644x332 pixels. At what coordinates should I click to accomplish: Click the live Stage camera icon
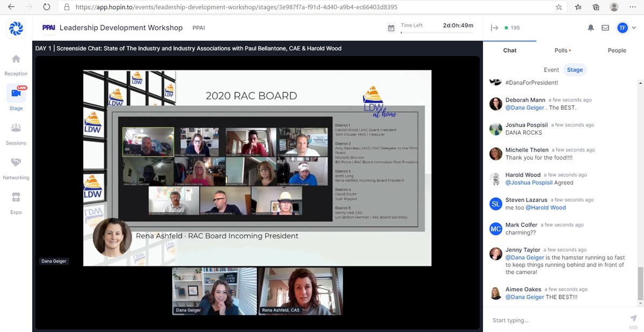(x=16, y=93)
